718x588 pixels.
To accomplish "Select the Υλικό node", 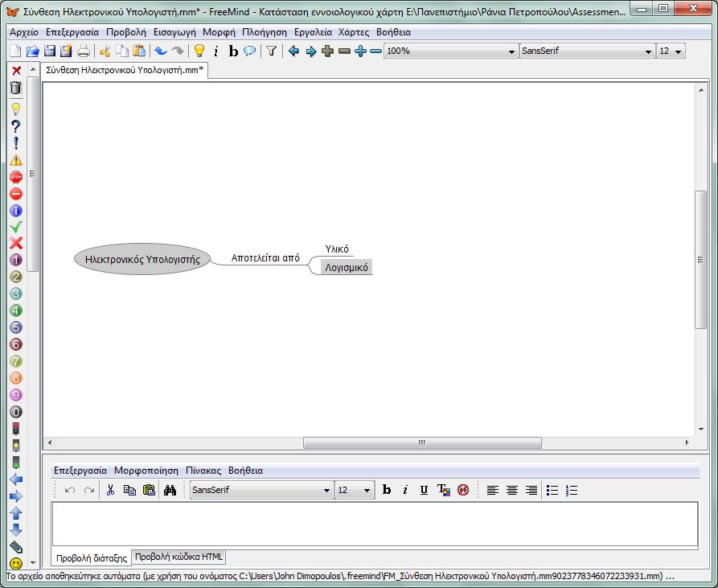I will (x=337, y=249).
